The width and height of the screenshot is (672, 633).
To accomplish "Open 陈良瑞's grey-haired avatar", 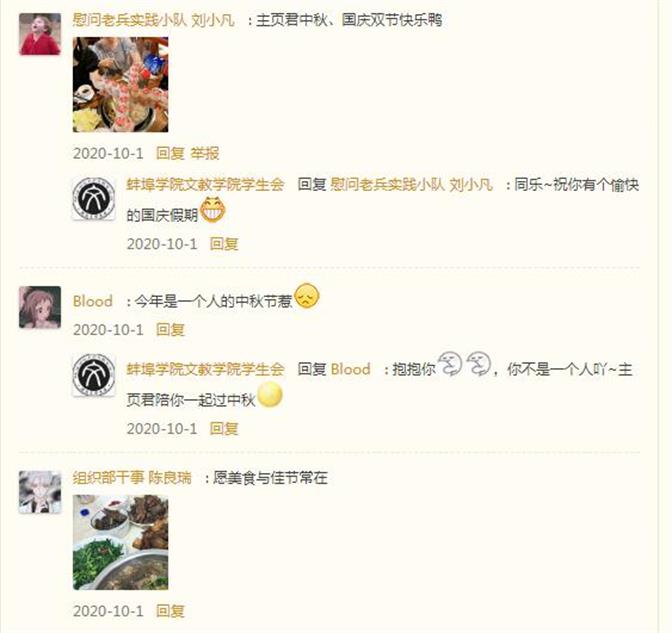I will click(x=40, y=492).
